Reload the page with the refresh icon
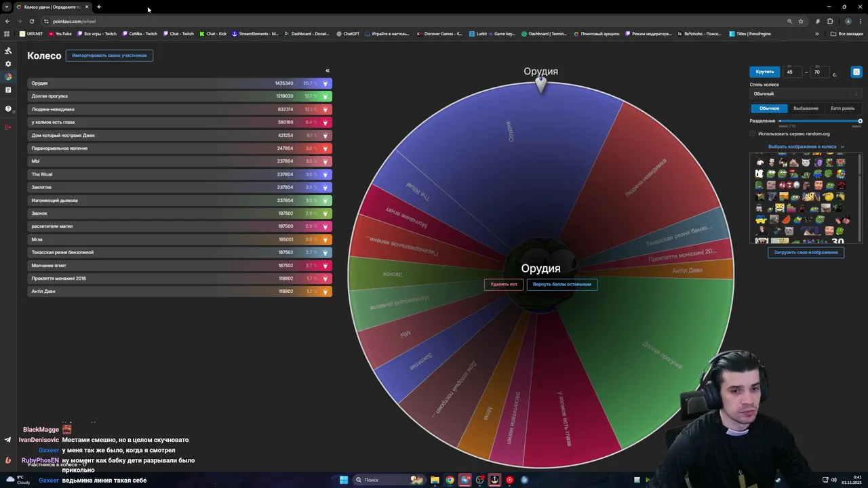Viewport: 868px width, 488px height. [x=31, y=21]
